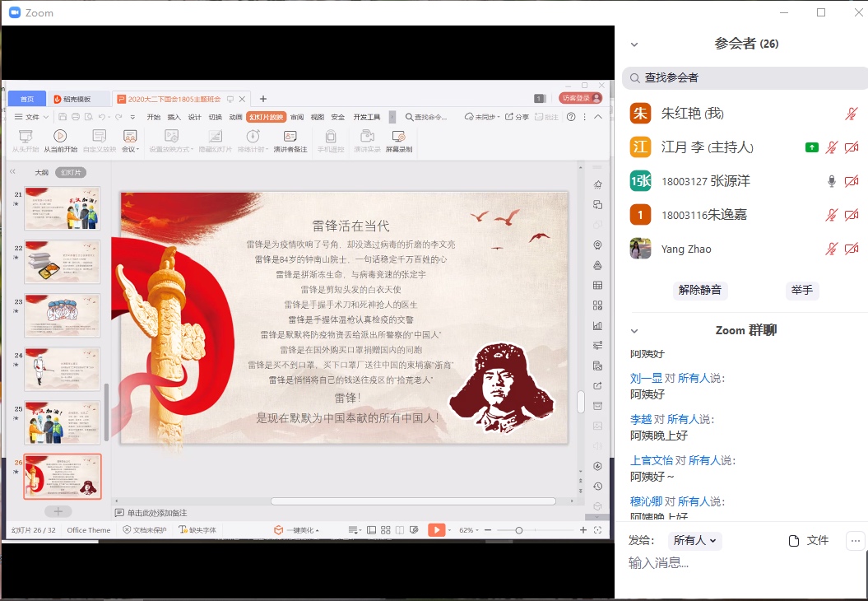Open the 所有人 recipient dropdown

click(x=695, y=541)
